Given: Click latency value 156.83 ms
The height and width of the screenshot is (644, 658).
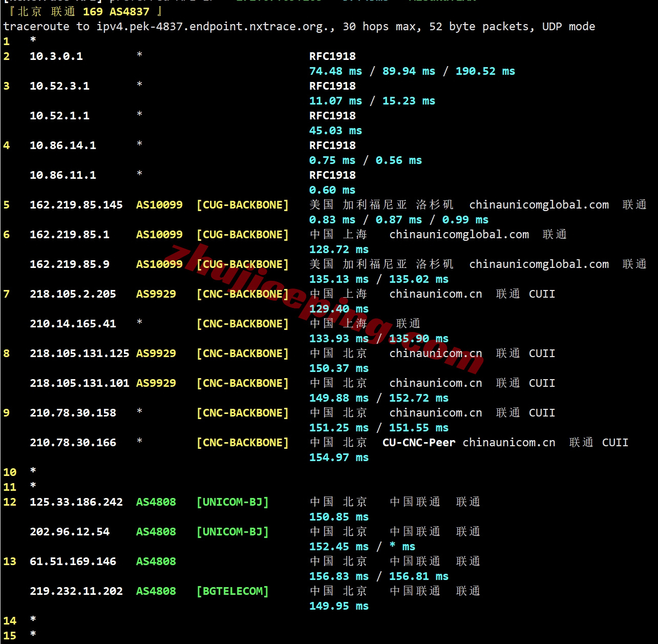Looking at the screenshot, I should click(x=339, y=576).
